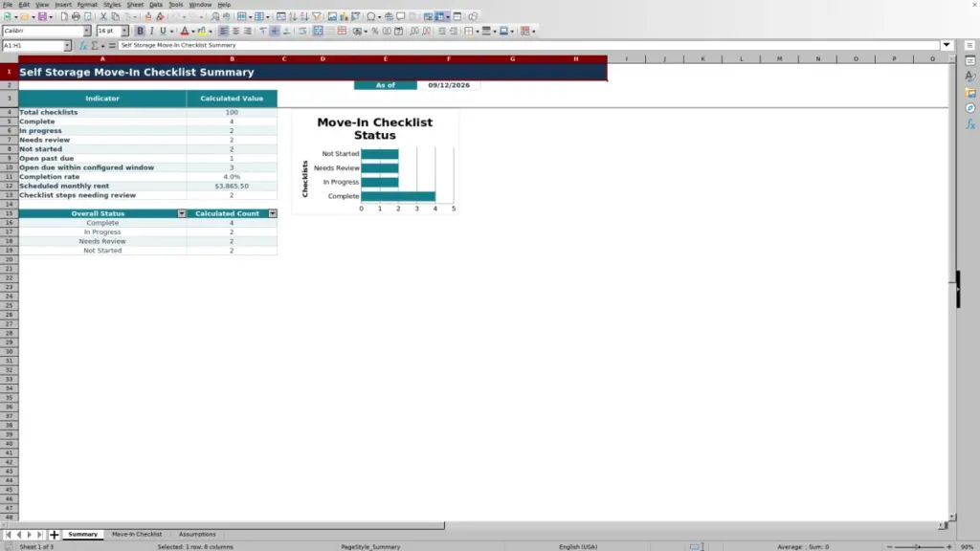Screen dimensions: 980x551
Task: Open the Overall Status filter dropdown
Action: coord(182,213)
